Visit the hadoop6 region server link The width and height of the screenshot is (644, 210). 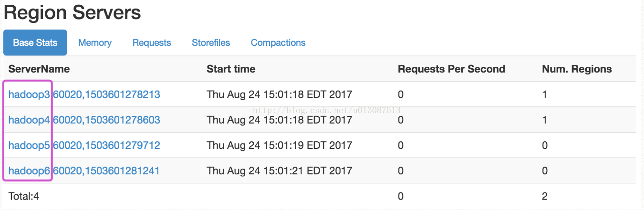click(x=84, y=170)
